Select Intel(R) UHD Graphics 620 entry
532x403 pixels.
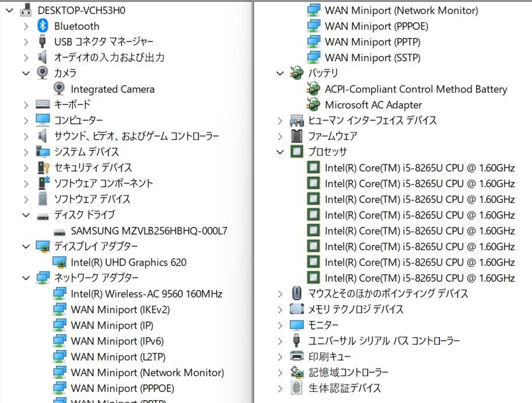[x=129, y=262]
